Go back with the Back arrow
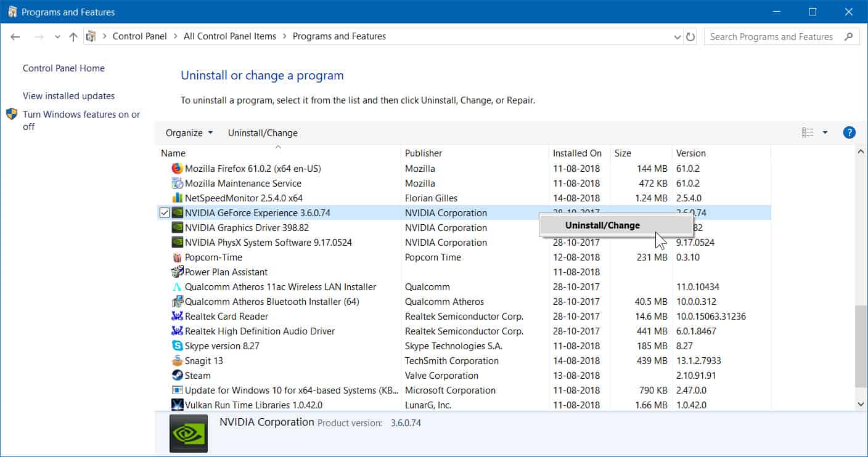This screenshot has height=457, width=868. point(15,37)
